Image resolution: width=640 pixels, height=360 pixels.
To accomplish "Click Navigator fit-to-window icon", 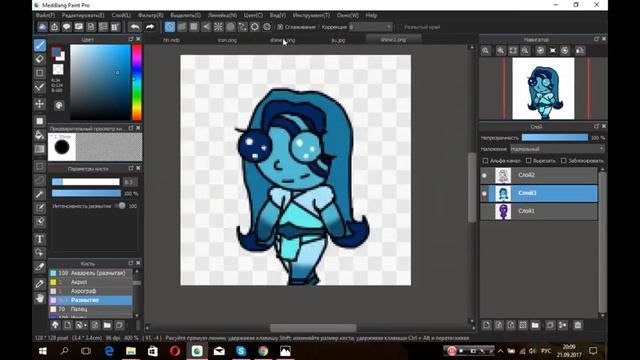I will click(513, 51).
